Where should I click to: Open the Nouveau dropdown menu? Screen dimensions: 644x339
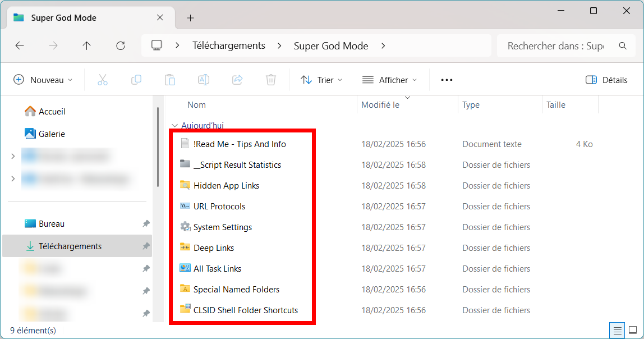pos(43,80)
